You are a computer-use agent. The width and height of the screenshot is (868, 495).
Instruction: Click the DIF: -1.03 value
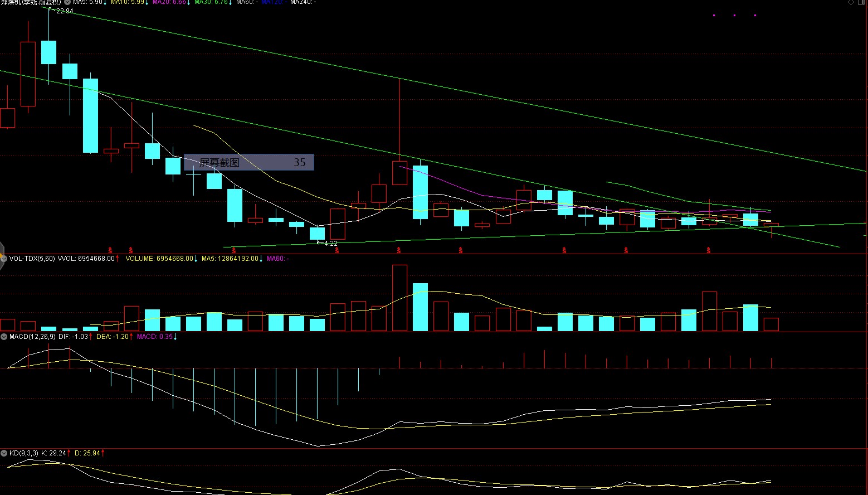[x=74, y=337]
